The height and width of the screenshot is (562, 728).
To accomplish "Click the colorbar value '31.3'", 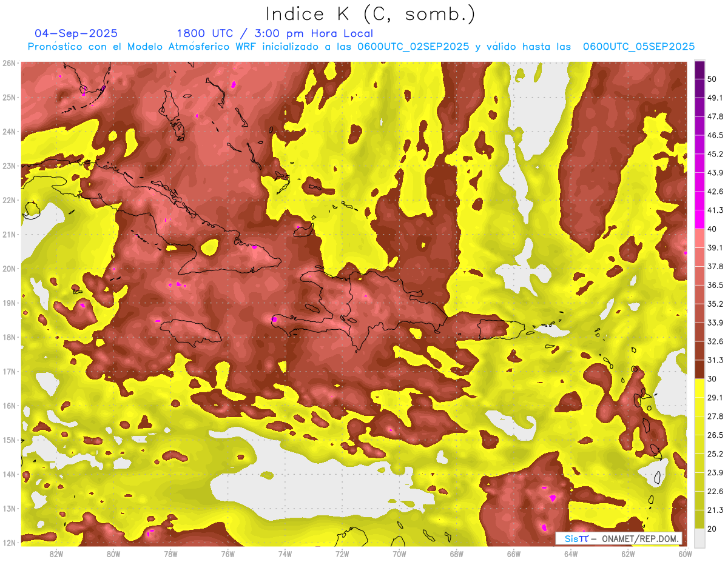I will (715, 360).
